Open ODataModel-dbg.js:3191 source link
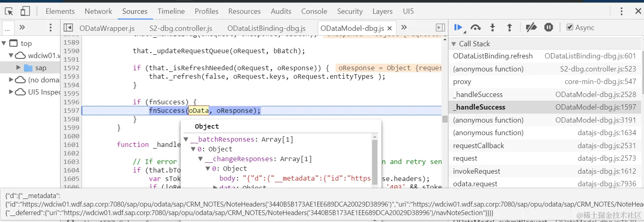644x222 pixels. click(596, 120)
